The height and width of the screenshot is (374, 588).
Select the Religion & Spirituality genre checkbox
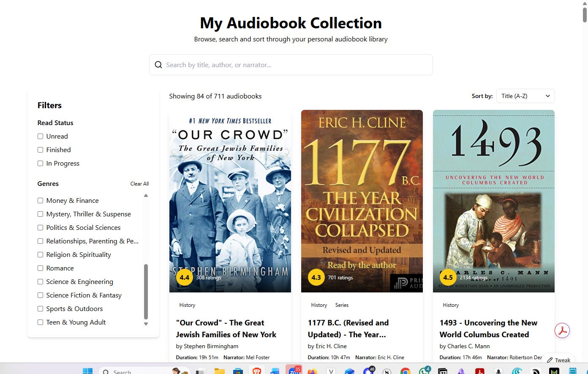(40, 254)
